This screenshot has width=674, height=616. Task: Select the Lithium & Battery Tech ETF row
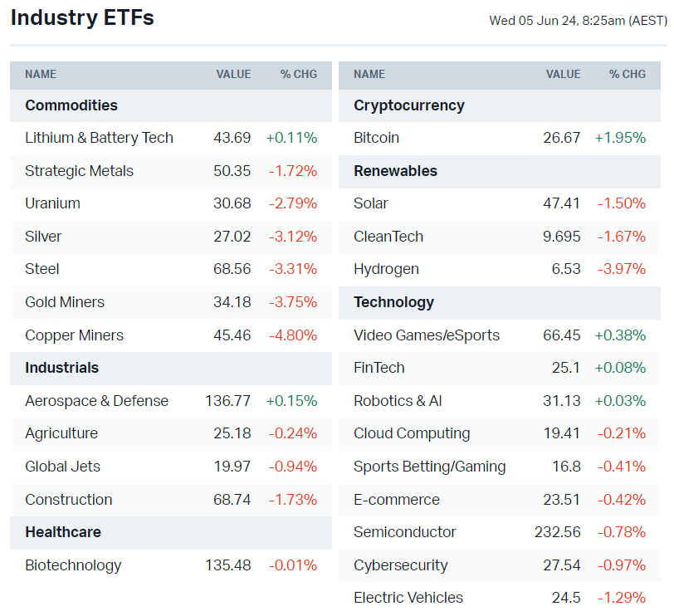point(99,138)
